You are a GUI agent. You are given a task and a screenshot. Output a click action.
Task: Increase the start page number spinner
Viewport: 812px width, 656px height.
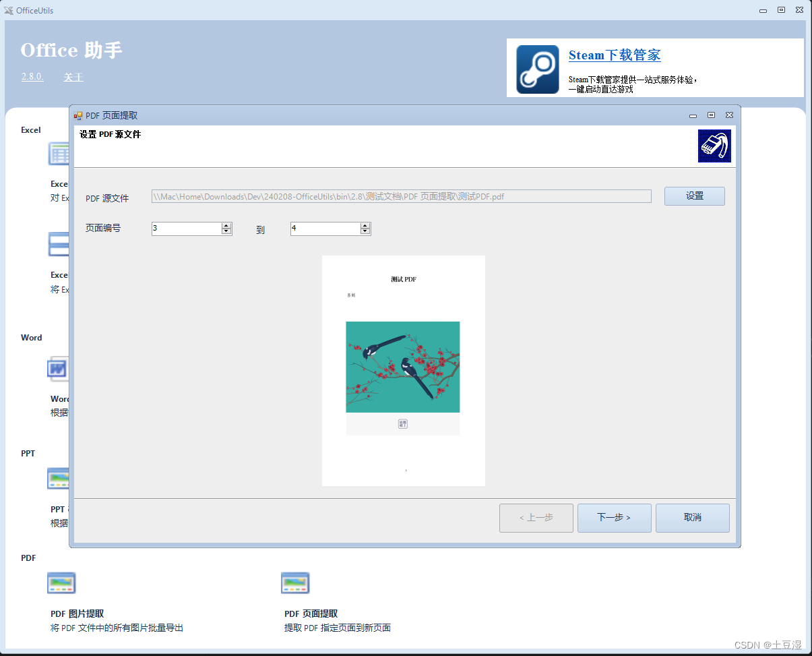point(226,225)
